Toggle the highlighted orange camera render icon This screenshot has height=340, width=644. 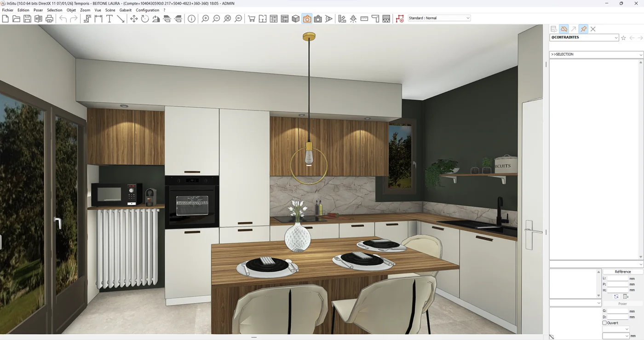coord(307,18)
